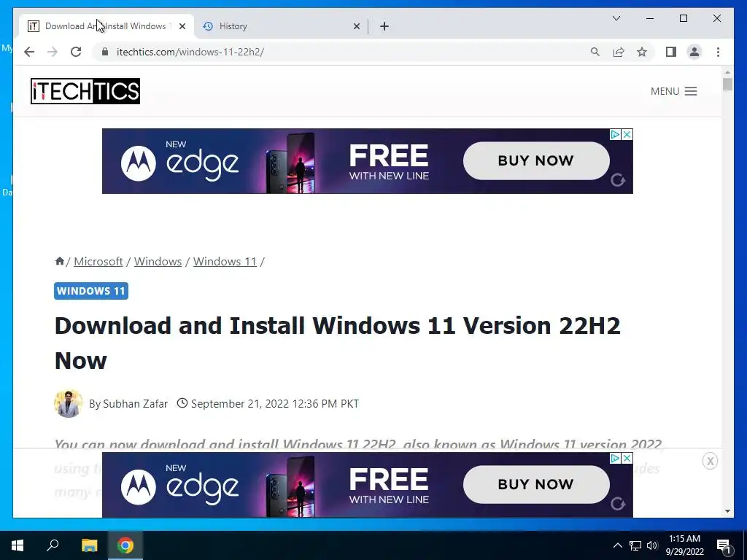The image size is (747, 560).
Task: Close the top ad banner X
Action: coord(627,134)
